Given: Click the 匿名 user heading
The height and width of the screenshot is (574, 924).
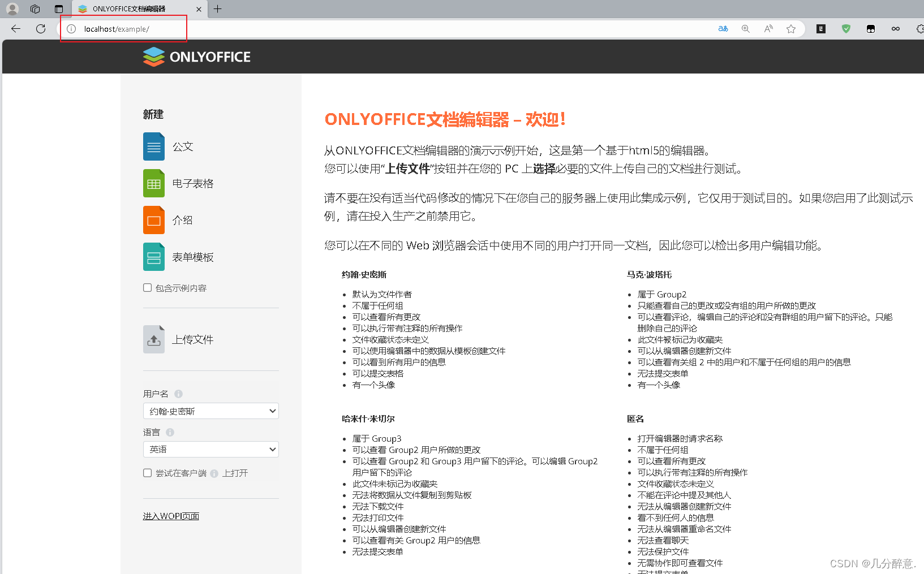Looking at the screenshot, I should (x=635, y=418).
